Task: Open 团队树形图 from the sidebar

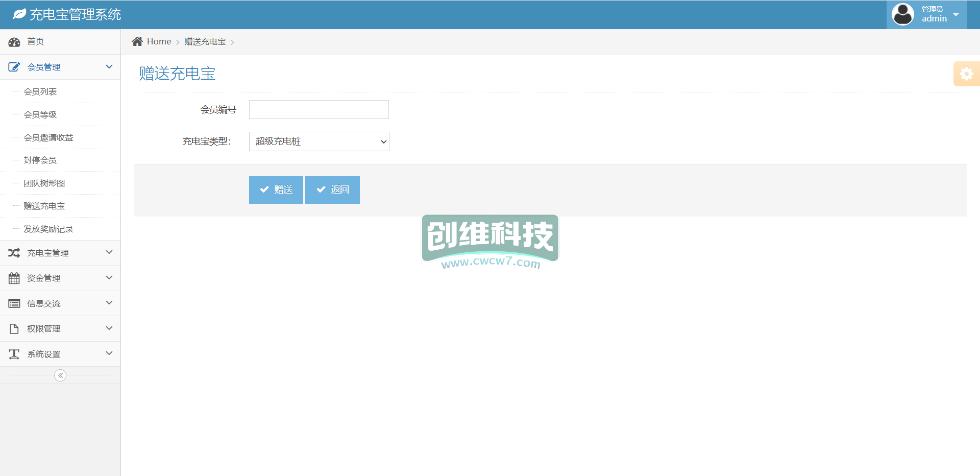Action: [44, 183]
